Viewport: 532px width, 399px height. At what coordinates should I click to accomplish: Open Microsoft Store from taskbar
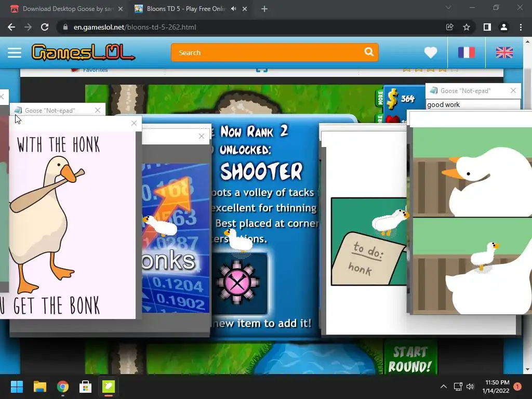coord(86,387)
